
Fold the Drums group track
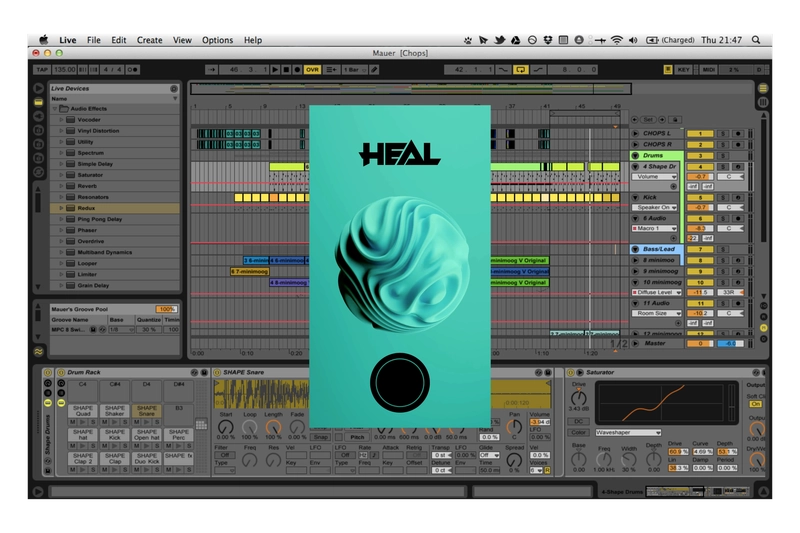[x=636, y=156]
